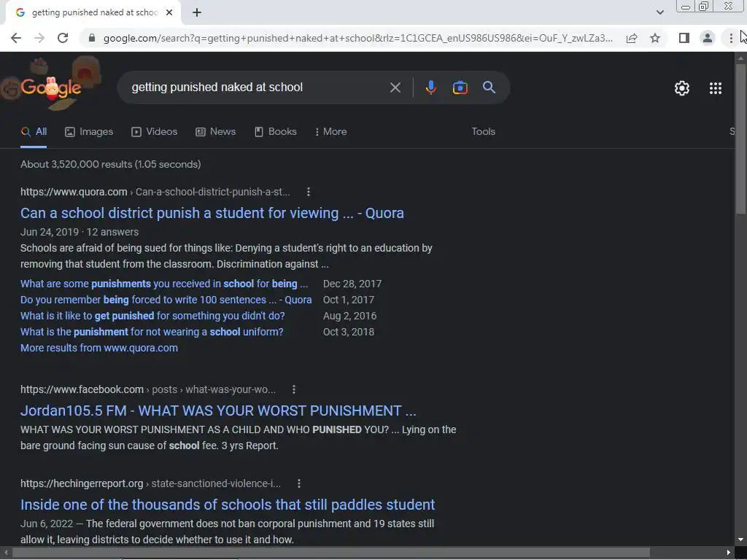Reload the current page
The image size is (747, 560).
coord(63,38)
